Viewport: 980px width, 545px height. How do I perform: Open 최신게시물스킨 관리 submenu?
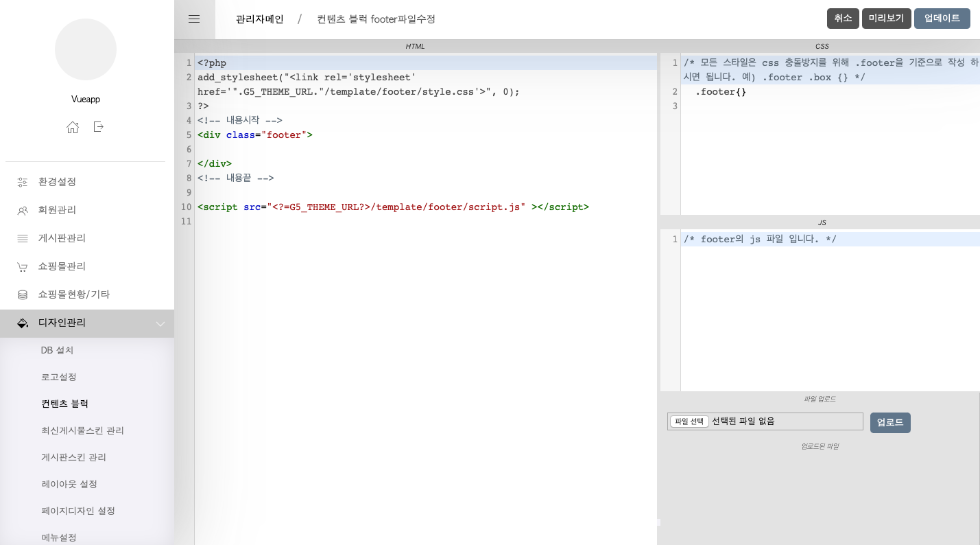(x=82, y=430)
